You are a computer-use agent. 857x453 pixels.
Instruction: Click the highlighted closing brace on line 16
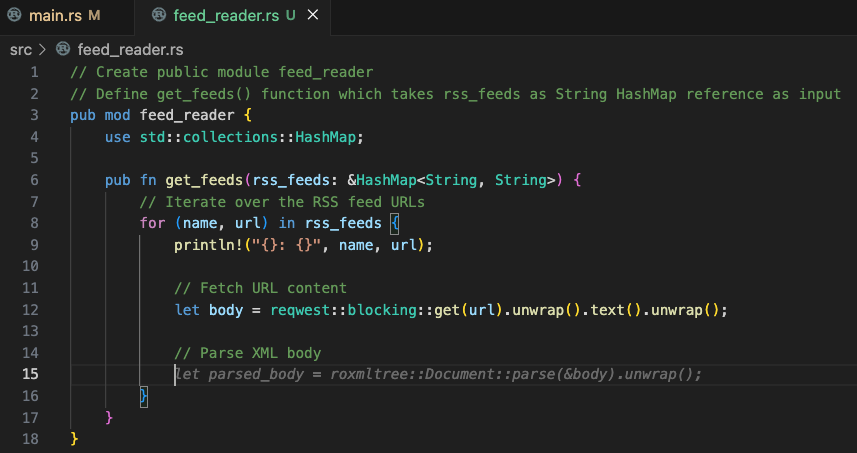[x=144, y=396]
